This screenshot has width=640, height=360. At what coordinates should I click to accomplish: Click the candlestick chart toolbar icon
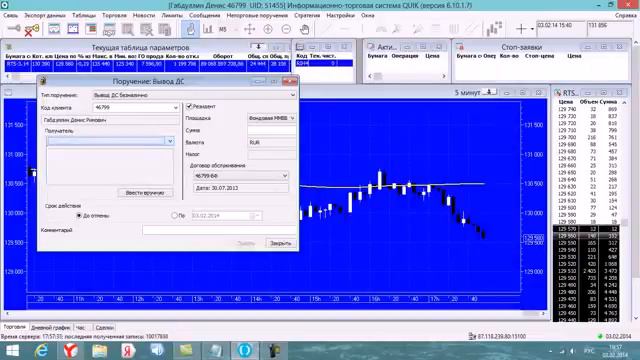(494, 29)
